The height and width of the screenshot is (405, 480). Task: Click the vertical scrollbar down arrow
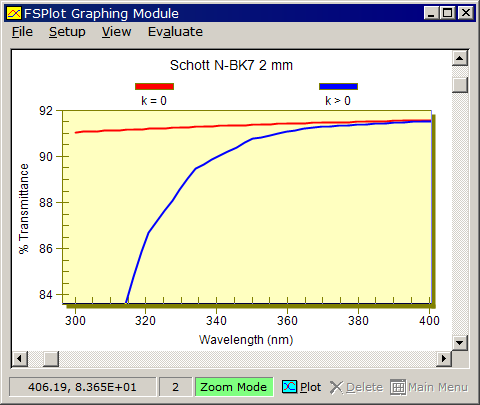tap(460, 342)
